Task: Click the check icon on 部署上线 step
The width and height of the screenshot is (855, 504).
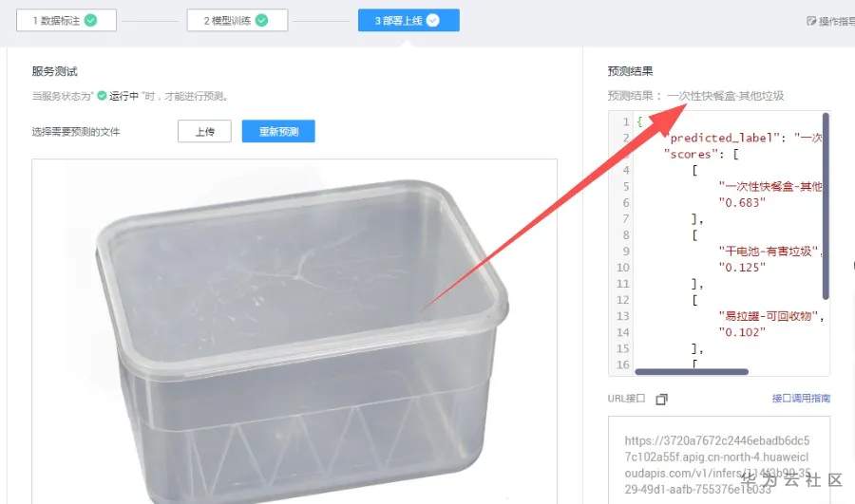Action: point(433,20)
